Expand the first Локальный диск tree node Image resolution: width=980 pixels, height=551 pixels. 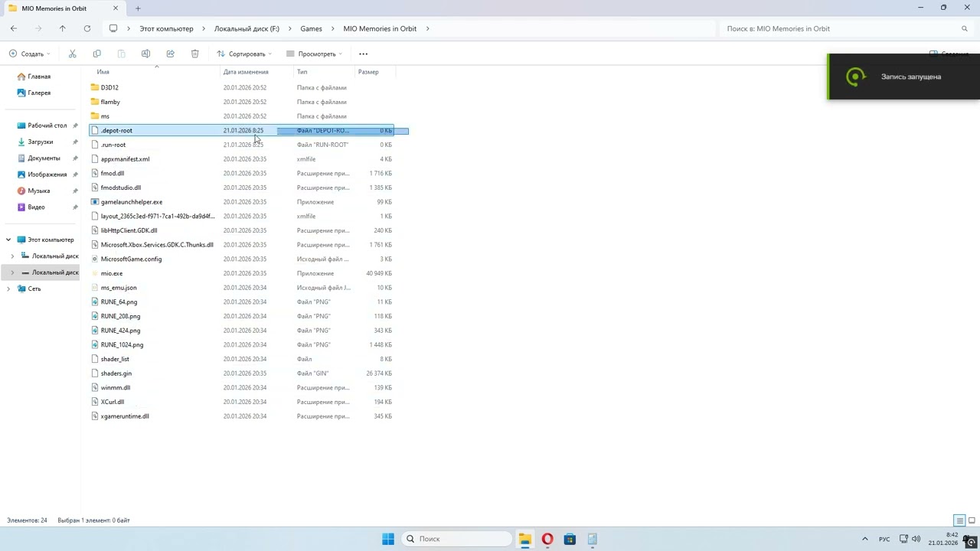pos(12,256)
